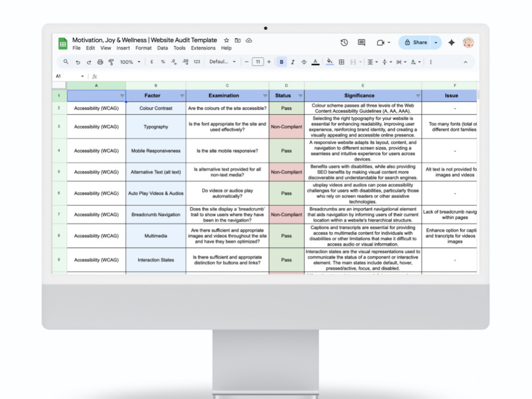The height and width of the screenshot is (399, 532).
Task: Collapse the menus with chevron up
Action: 465,62
